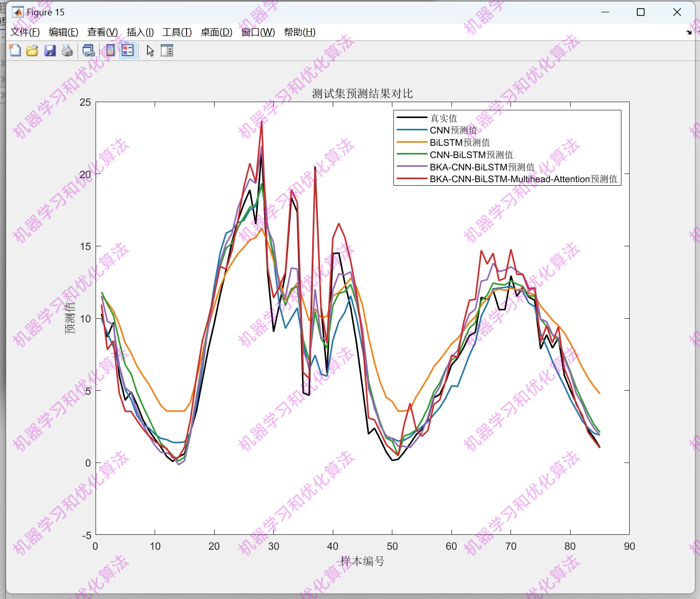This screenshot has width=700, height=599.
Task: Click the y-axis label 预测值
Action: click(x=70, y=318)
